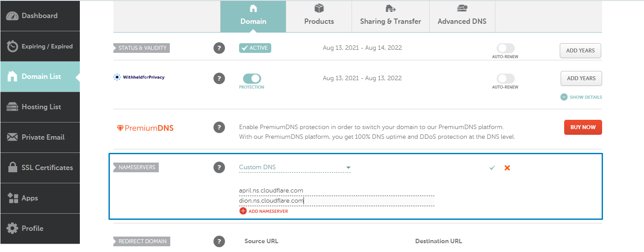Screen dimensions: 644x252
Task: Click the question mark beside WithheldforPrivacy
Action: (219, 78)
